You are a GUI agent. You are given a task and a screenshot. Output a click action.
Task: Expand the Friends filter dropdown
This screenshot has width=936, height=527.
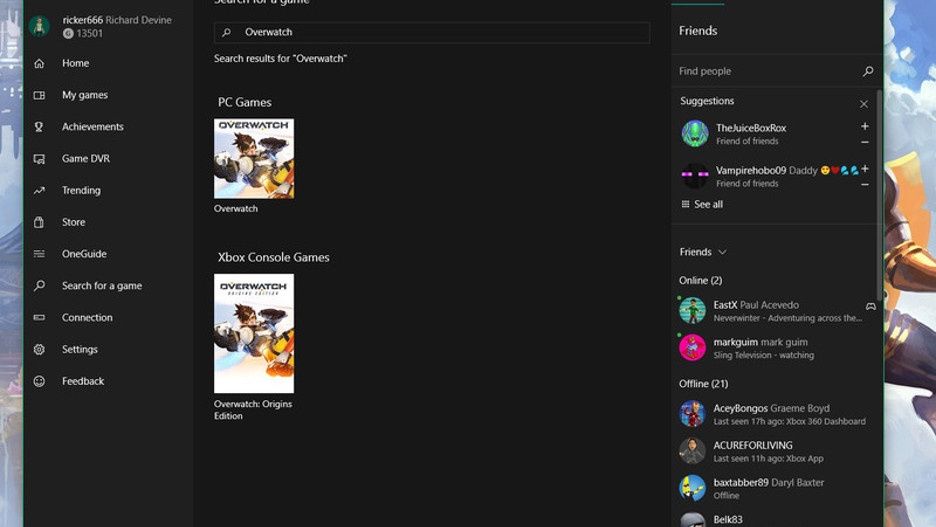[703, 252]
